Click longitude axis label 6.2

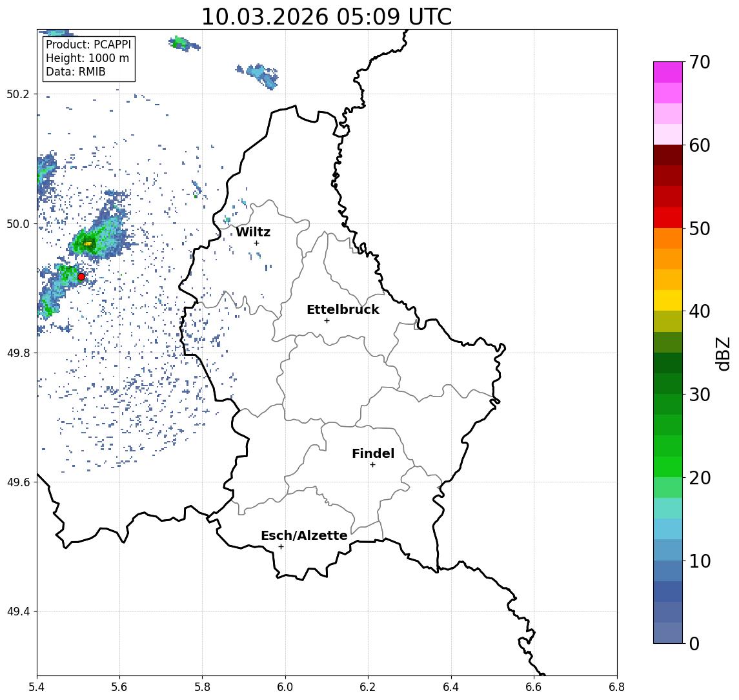tap(368, 687)
